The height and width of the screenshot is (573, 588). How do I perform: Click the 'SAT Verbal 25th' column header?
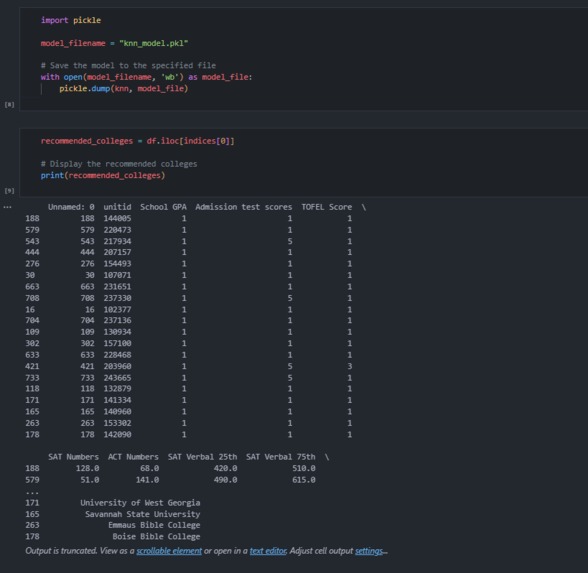click(202, 457)
